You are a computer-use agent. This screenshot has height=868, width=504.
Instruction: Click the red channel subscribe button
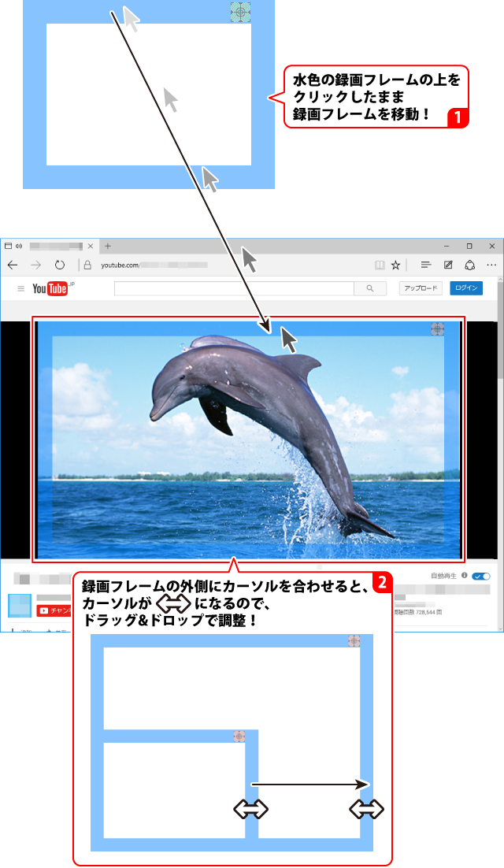click(54, 610)
